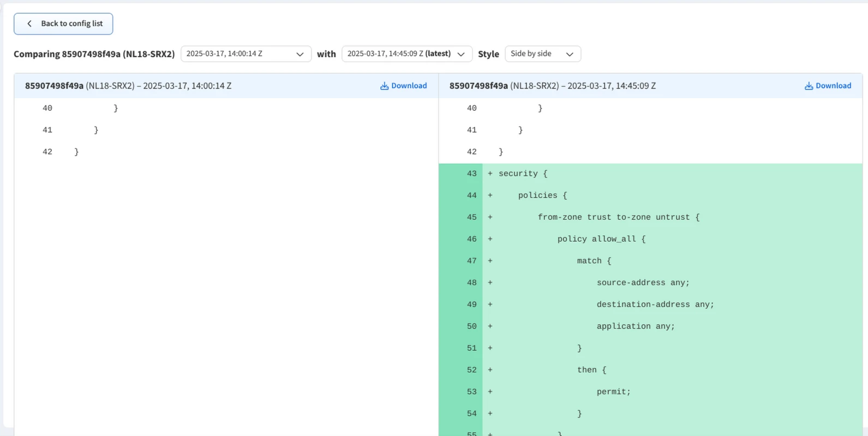Click the 'source-address any;' added line

click(643, 283)
